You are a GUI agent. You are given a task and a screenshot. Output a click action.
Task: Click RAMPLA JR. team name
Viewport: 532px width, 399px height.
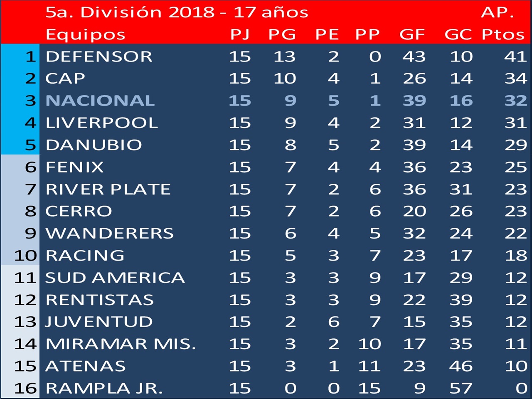[104, 388]
